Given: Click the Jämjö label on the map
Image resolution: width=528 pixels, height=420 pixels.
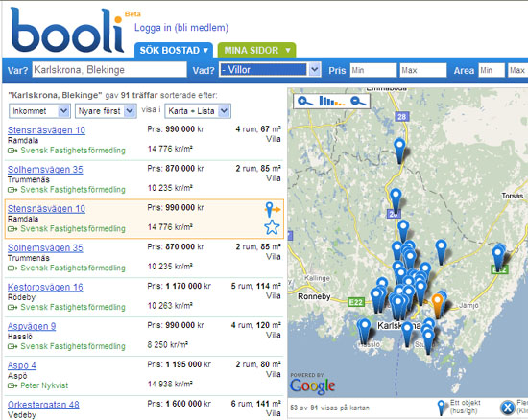Looking at the screenshot, I should pyautogui.click(x=468, y=305).
